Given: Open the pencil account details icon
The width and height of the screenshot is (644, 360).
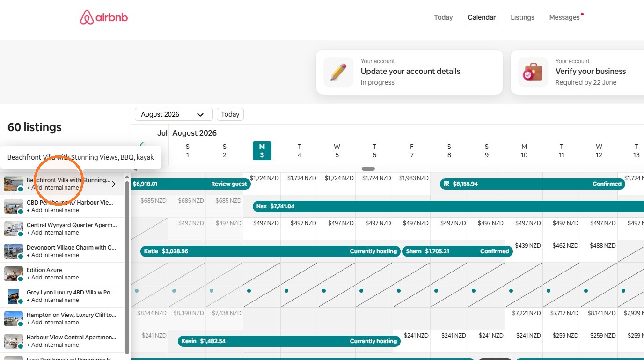Looking at the screenshot, I should pos(338,72).
